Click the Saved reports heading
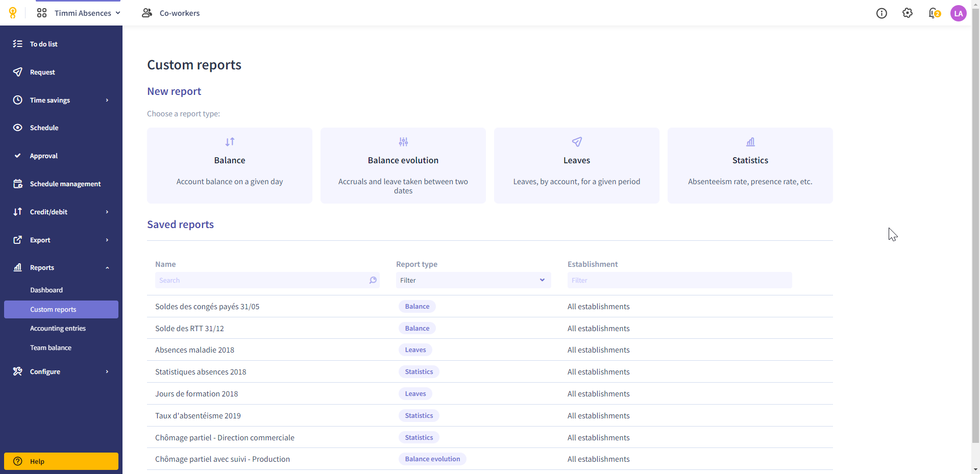This screenshot has width=980, height=474. click(x=180, y=224)
